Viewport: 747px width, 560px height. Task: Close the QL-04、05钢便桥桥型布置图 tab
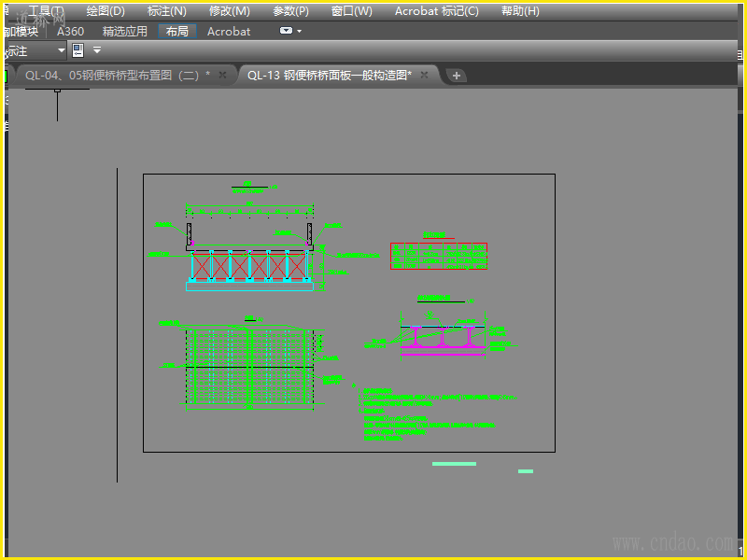pyautogui.click(x=223, y=76)
